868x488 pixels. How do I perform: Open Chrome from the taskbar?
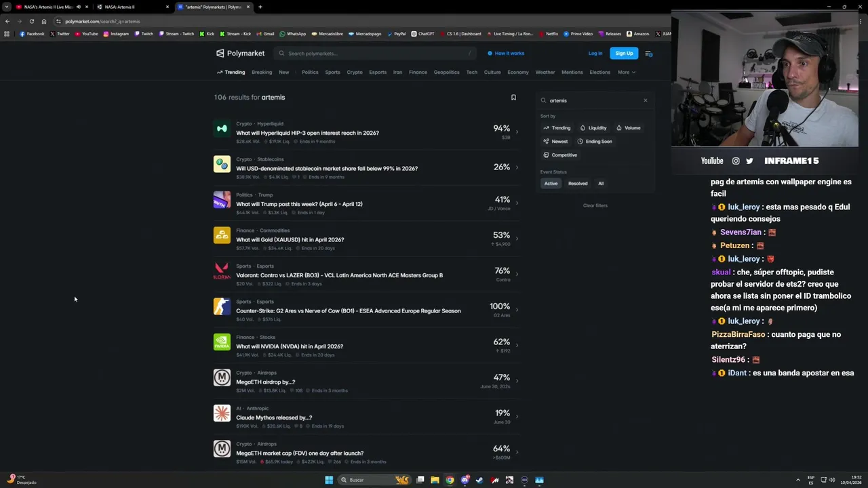(x=450, y=480)
